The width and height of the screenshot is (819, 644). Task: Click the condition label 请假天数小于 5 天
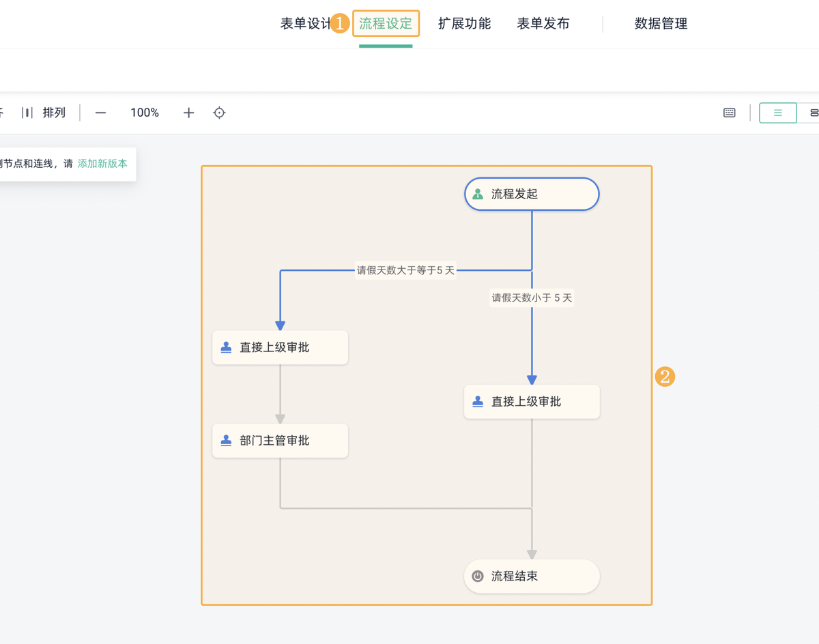click(x=532, y=297)
